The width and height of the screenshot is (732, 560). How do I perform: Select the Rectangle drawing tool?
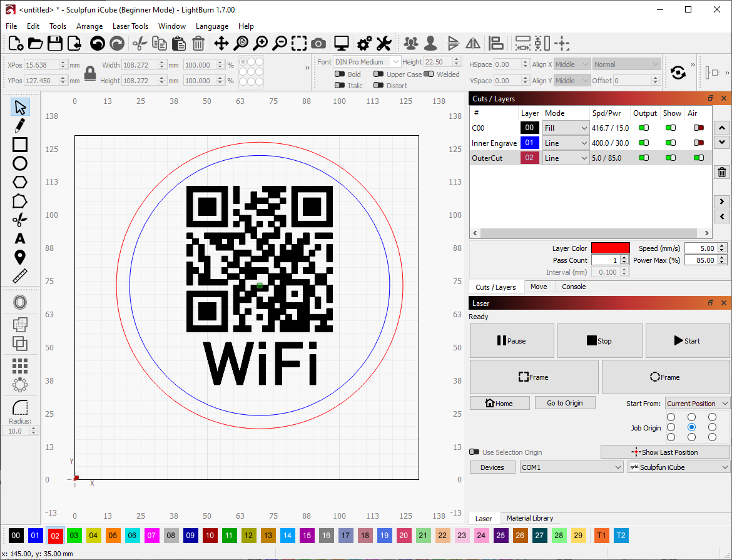20,145
